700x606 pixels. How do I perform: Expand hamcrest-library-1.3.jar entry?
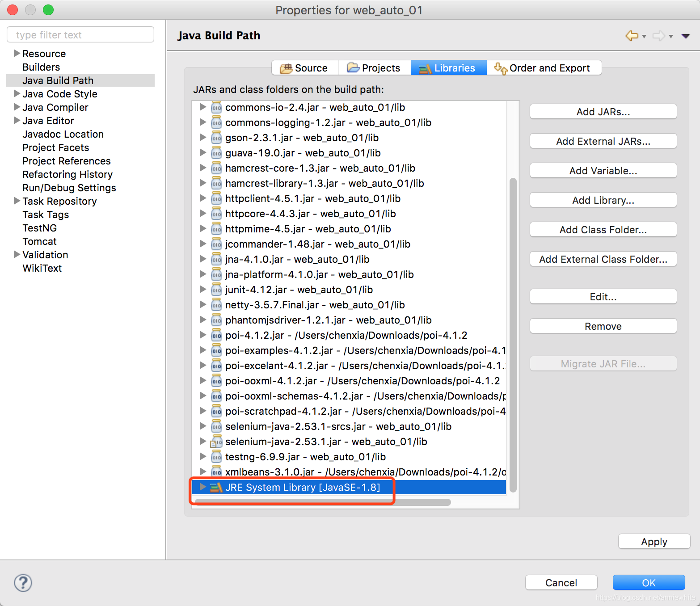pyautogui.click(x=202, y=183)
